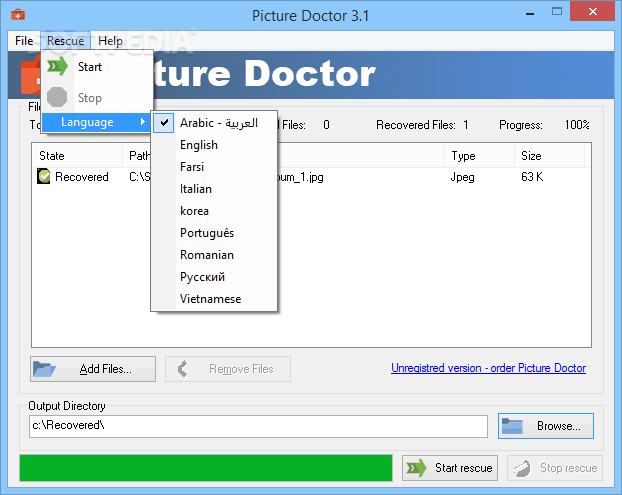This screenshot has height=495, width=622.
Task: Choose Stop from the Rescue menu
Action: pyautogui.click(x=97, y=98)
